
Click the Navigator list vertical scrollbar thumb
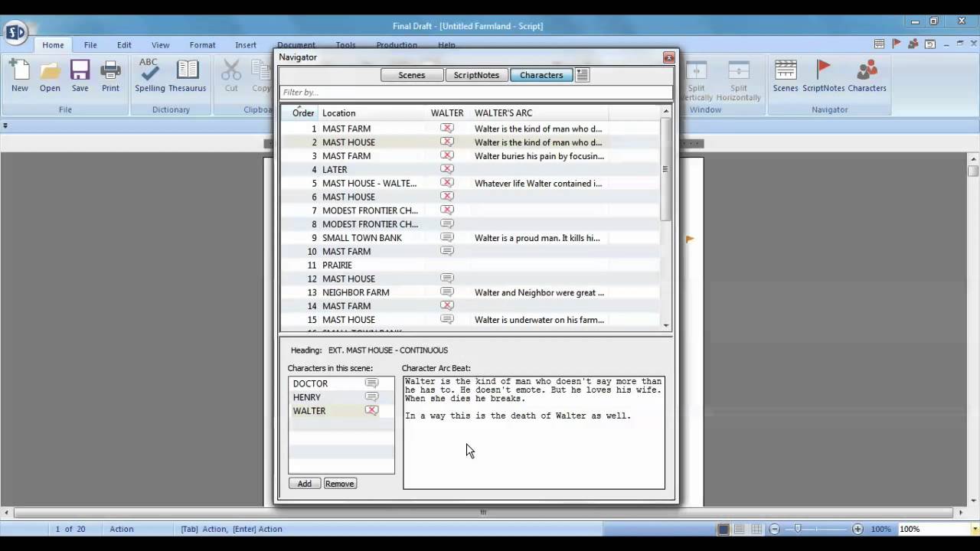pyautogui.click(x=665, y=169)
